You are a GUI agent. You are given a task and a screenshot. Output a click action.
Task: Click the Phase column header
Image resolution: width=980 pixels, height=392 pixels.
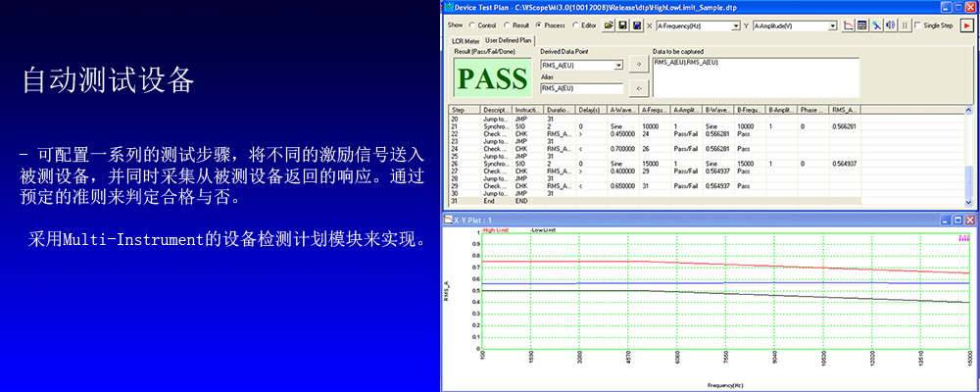814,110
